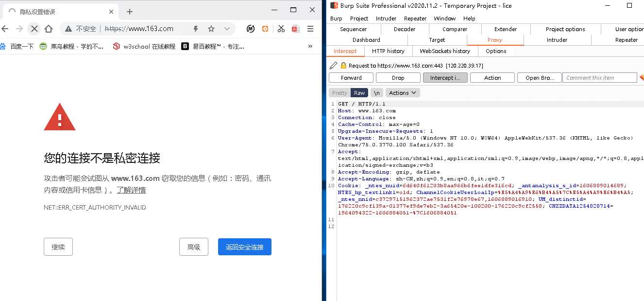
Task: Click the circular M extension icon
Action: point(251,29)
